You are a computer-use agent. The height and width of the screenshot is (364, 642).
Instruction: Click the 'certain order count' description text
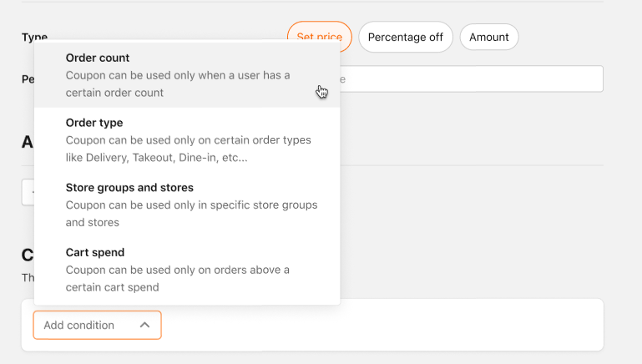click(114, 93)
